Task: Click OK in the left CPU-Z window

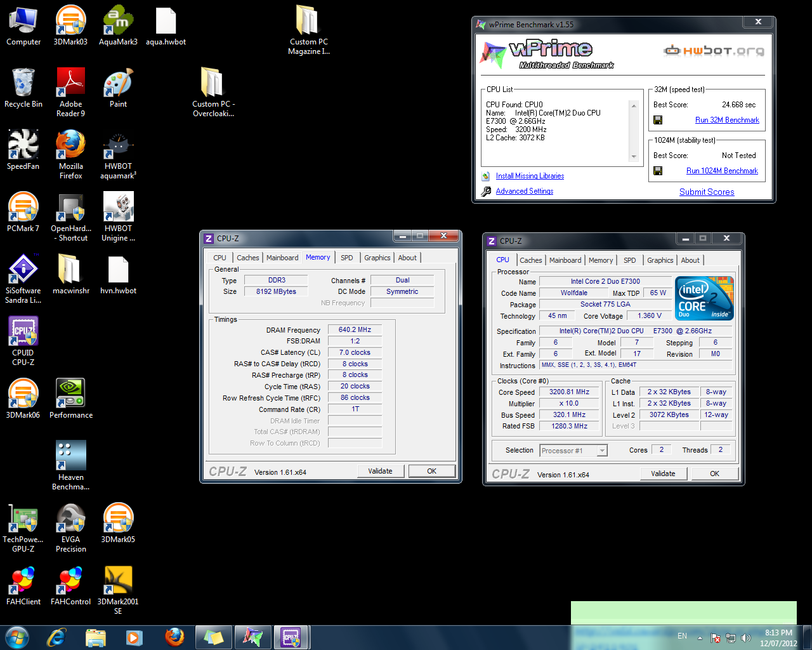Action: pyautogui.click(x=431, y=471)
